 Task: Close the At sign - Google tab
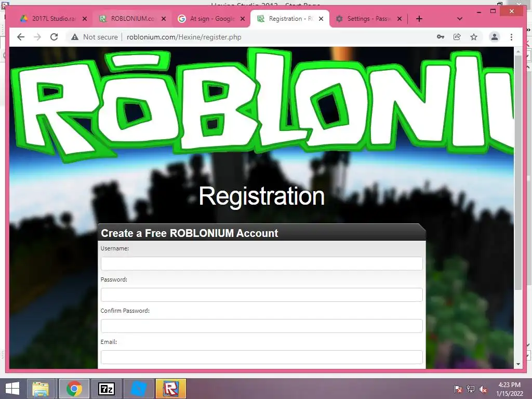[x=243, y=19]
